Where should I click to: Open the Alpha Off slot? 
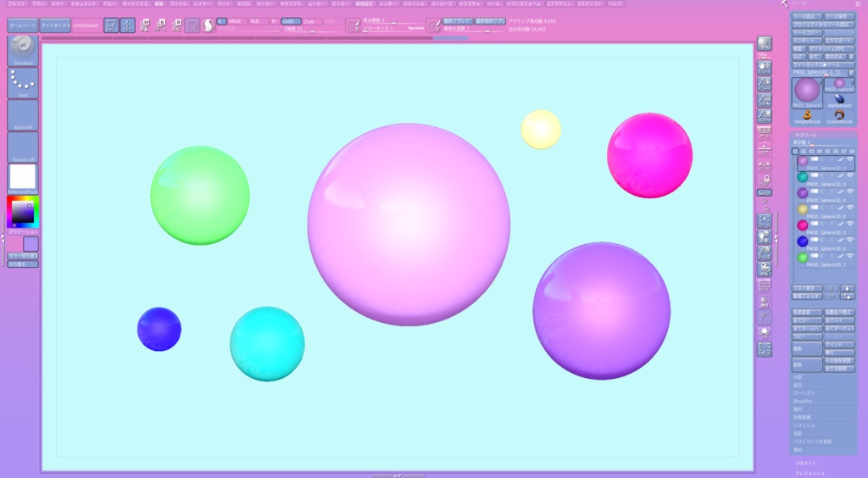23,115
